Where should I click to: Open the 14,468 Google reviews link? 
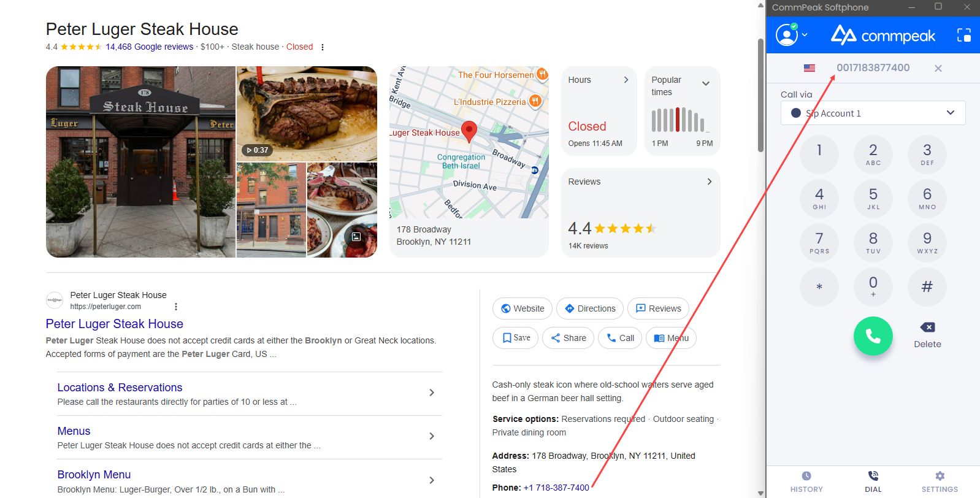tap(149, 47)
